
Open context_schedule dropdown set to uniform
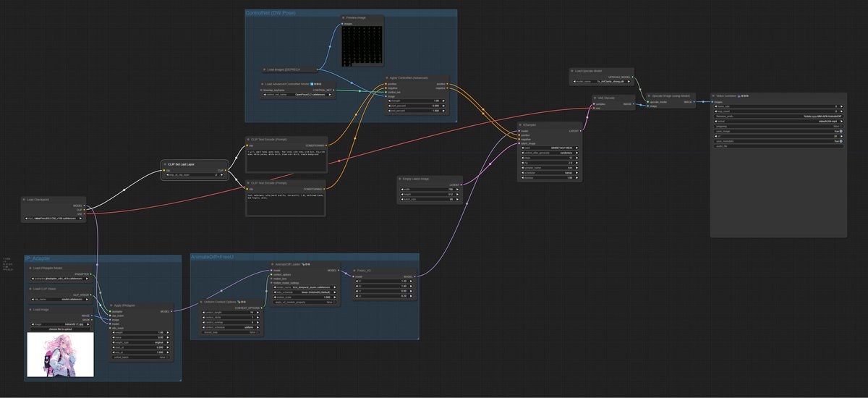230,327
